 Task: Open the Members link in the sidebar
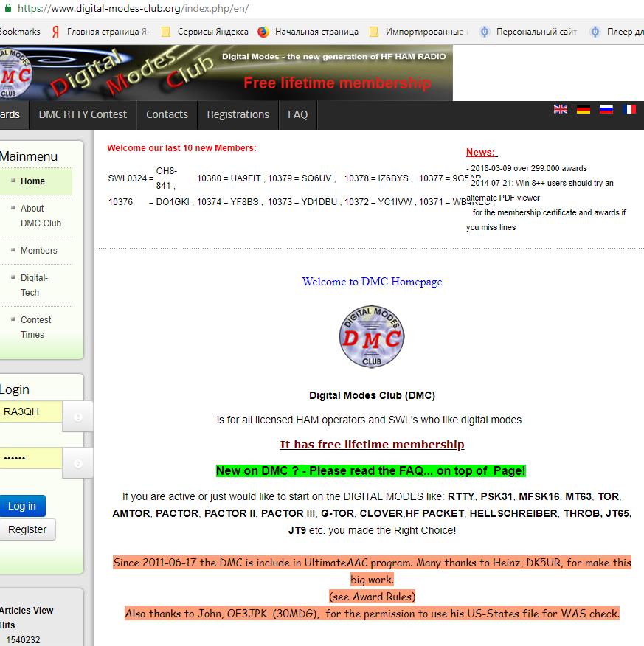38,251
